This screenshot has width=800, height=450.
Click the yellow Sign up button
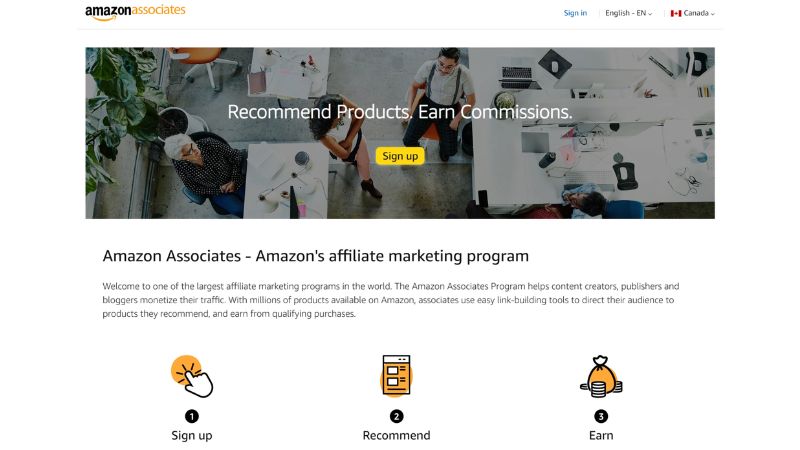click(400, 156)
